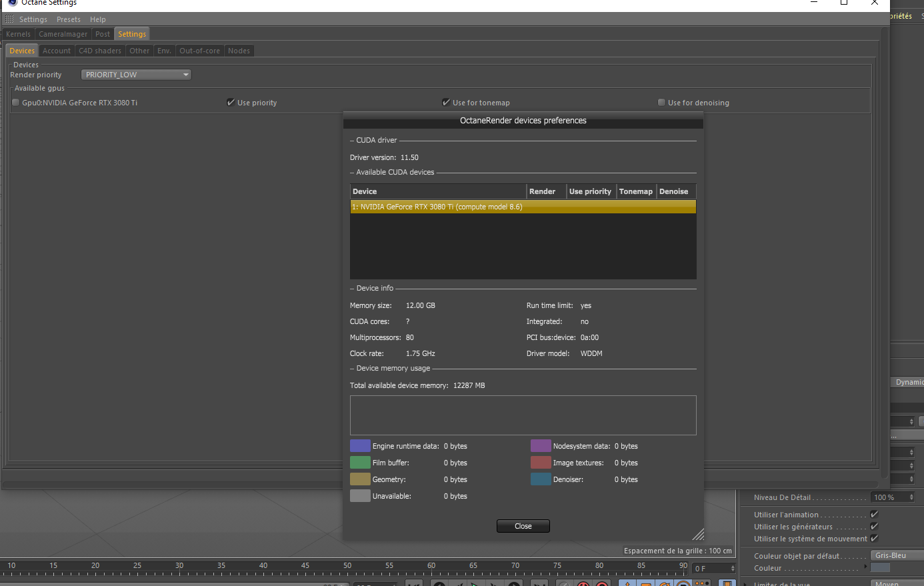924x586 pixels.
Task: Toggle the Use priority checkbox under Available gpus
Action: click(x=231, y=103)
